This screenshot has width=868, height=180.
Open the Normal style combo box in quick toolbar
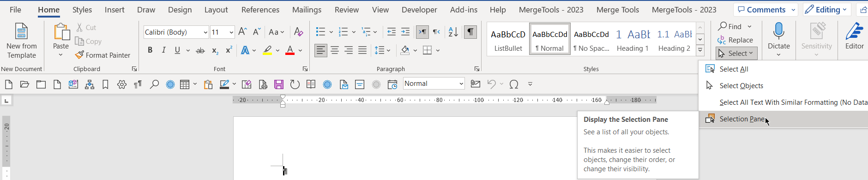click(434, 84)
